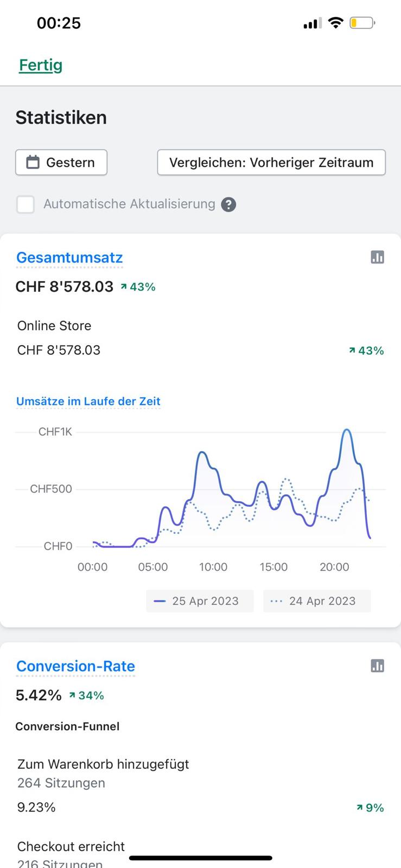Tap the Wi-Fi status icon
This screenshot has width=401, height=868.
pos(336,23)
